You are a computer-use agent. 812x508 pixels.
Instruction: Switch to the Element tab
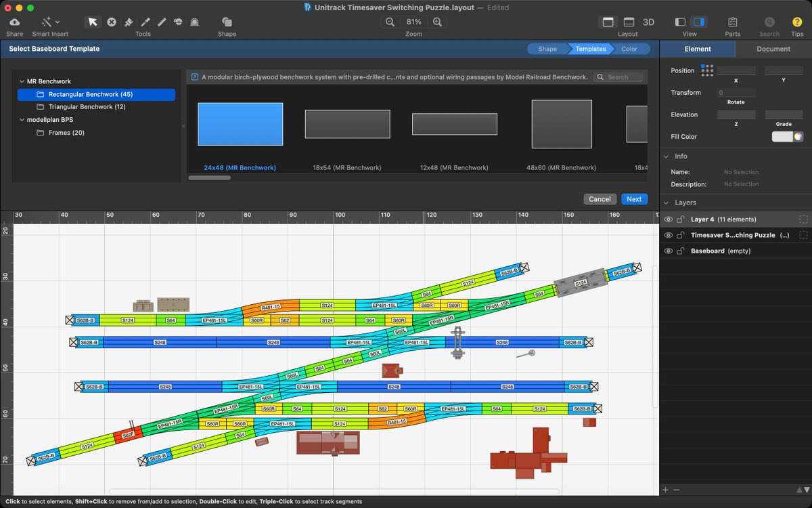tap(698, 49)
